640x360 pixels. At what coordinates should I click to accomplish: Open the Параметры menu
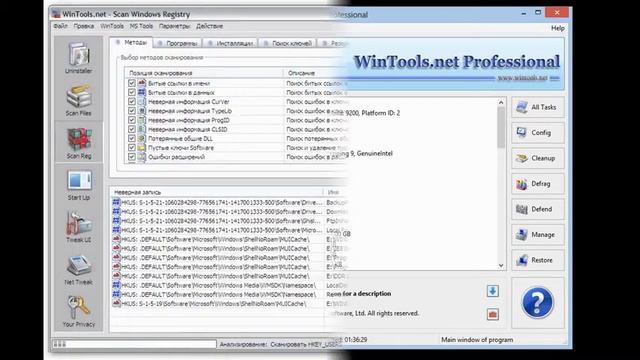(174, 26)
